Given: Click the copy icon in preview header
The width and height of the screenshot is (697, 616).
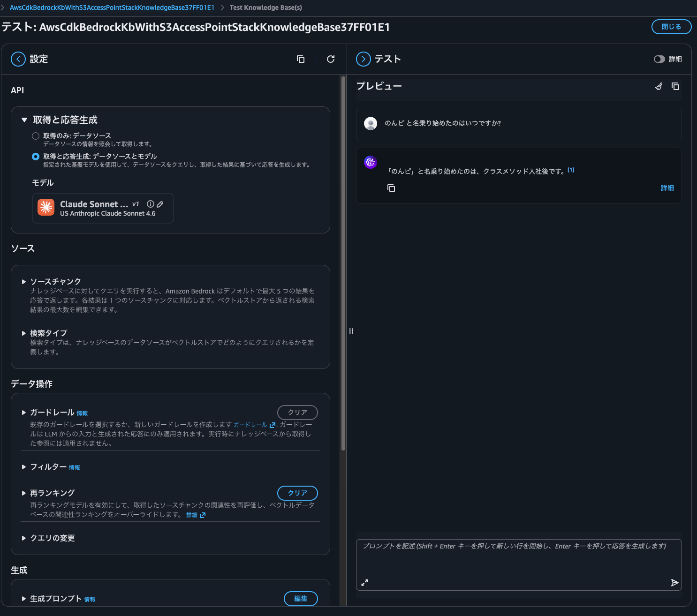Looking at the screenshot, I should (675, 86).
